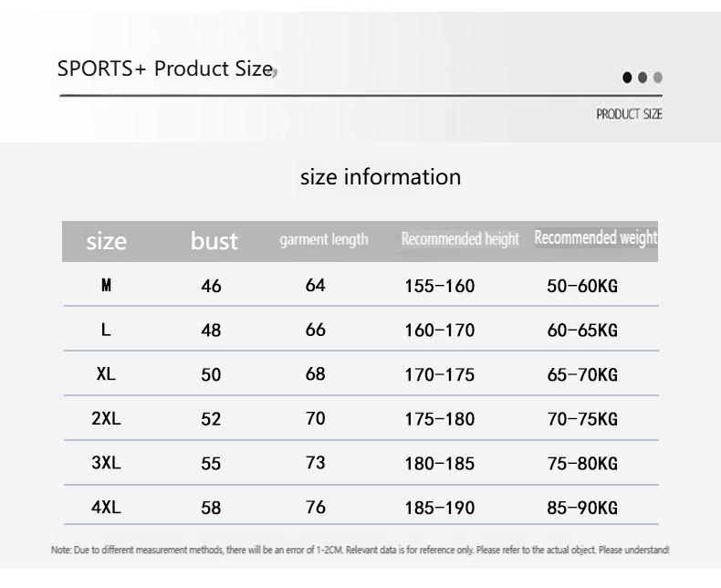The height and width of the screenshot is (588, 721).
Task: Click the 'size' column header
Action: click(x=107, y=241)
